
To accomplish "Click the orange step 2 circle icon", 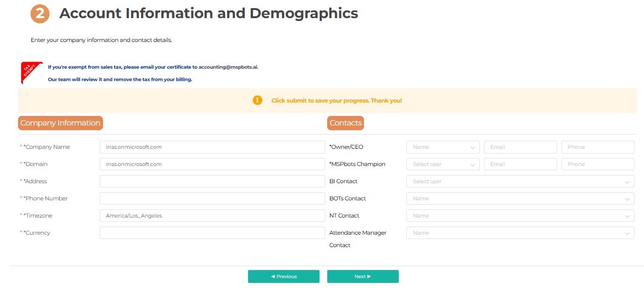I will (x=40, y=14).
